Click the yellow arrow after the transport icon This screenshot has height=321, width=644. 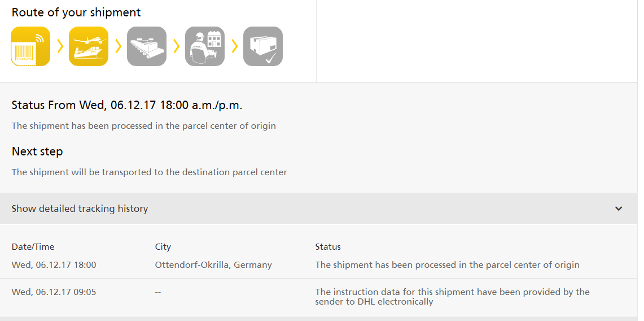119,46
